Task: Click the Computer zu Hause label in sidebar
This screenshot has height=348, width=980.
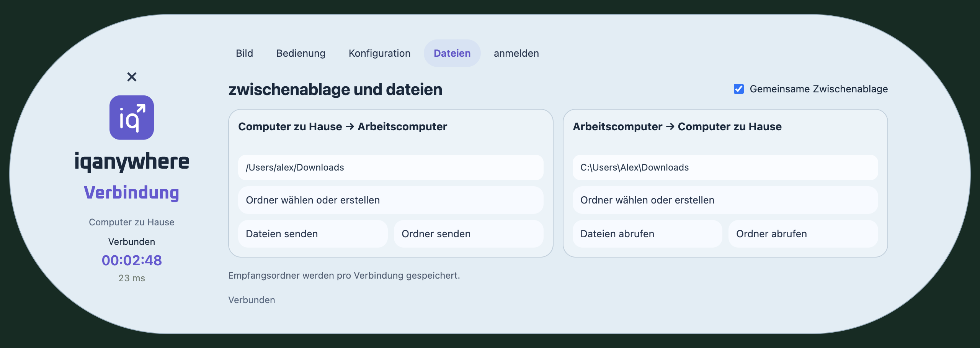Action: (132, 222)
